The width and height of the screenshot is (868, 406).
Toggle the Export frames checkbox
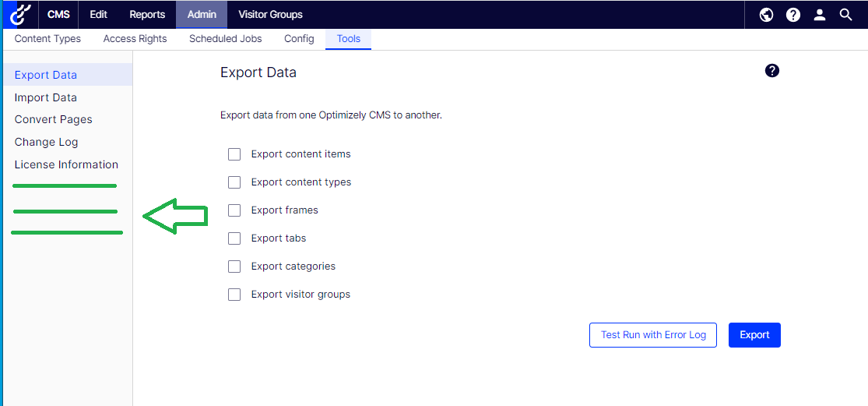[234, 210]
